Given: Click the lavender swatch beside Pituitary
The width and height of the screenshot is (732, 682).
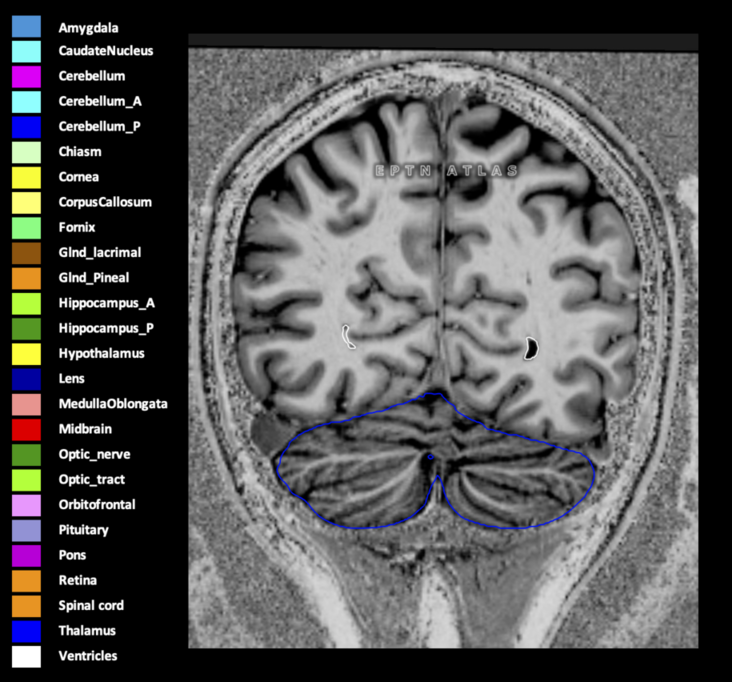Looking at the screenshot, I should coord(26,531).
